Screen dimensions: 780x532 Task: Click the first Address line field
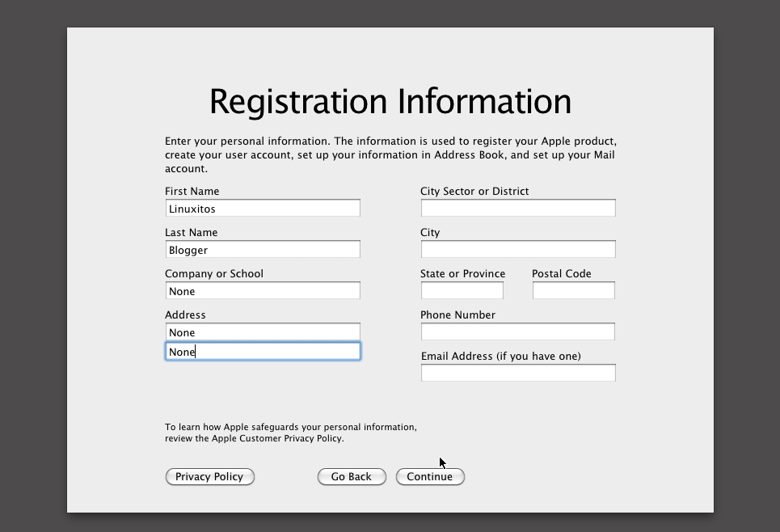point(263,332)
